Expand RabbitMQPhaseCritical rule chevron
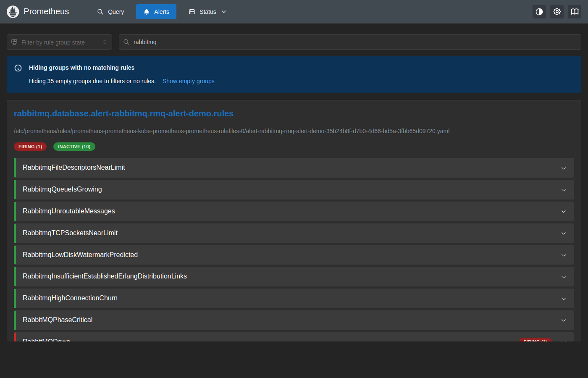Screen dimensions: 588x378 click(x=564, y=320)
